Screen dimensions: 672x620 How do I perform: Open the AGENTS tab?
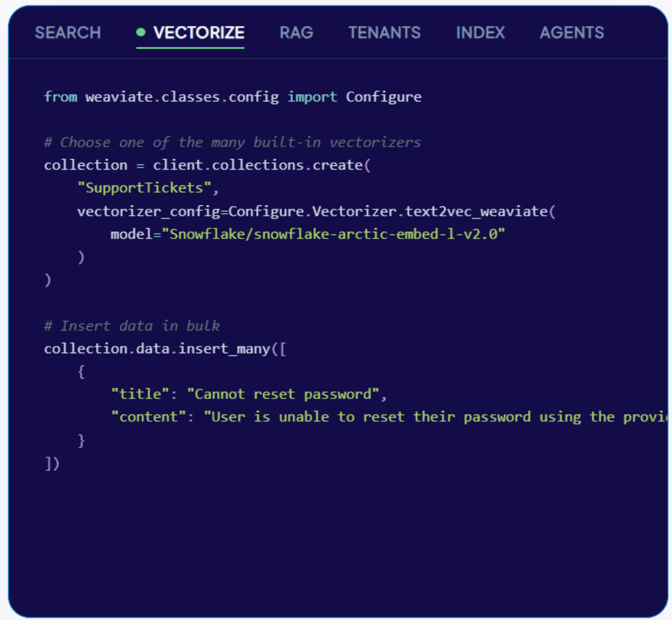click(572, 33)
